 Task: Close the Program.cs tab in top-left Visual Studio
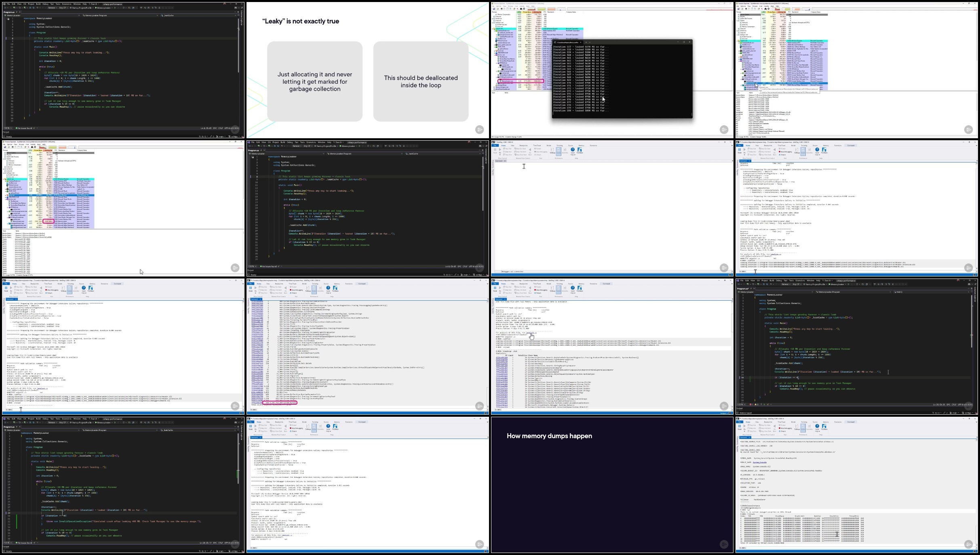click(x=20, y=12)
